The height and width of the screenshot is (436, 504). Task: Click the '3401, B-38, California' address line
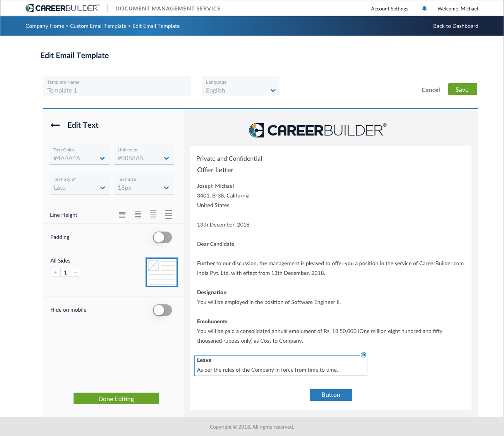pyautogui.click(x=223, y=196)
